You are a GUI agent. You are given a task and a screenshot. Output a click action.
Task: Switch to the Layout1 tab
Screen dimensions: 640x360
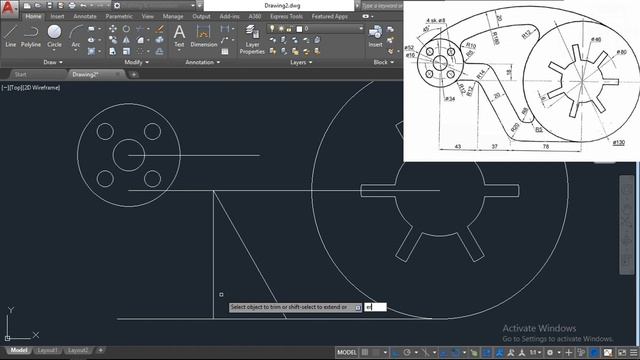[x=47, y=350]
